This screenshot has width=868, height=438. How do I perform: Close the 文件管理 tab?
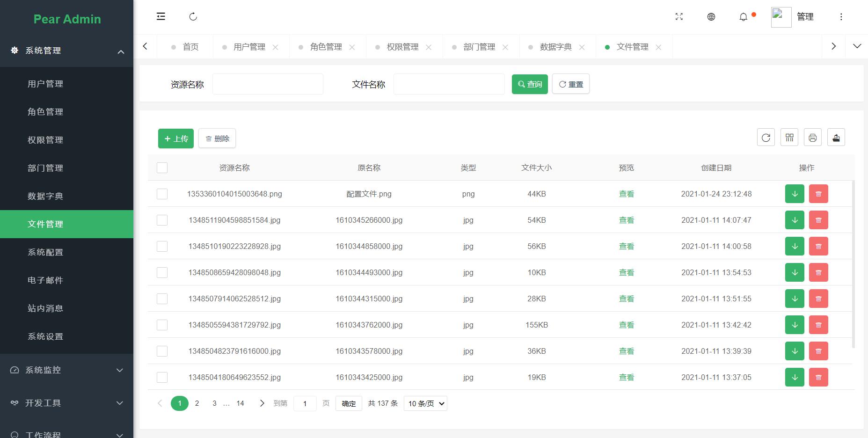(x=658, y=47)
